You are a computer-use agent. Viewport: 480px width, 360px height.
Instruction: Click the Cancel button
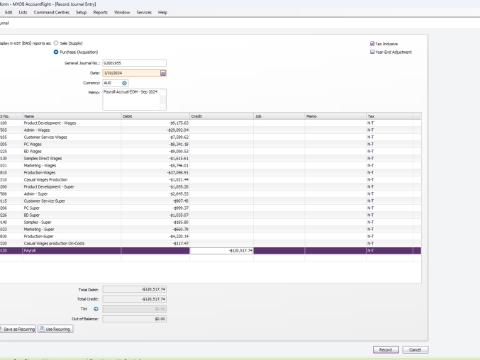pyautogui.click(x=415, y=350)
